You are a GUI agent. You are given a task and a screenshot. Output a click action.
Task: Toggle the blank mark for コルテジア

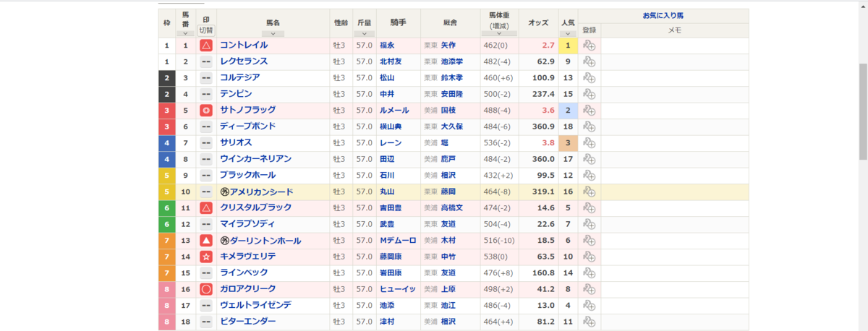pyautogui.click(x=206, y=78)
